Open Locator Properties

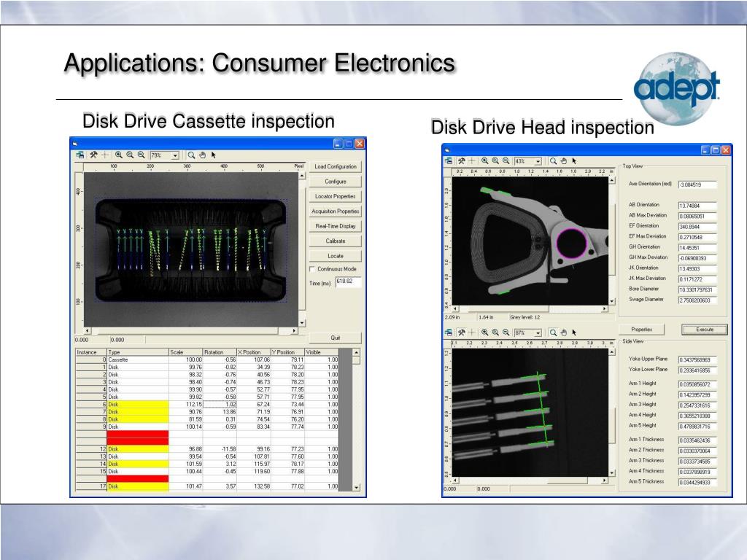pyautogui.click(x=336, y=196)
